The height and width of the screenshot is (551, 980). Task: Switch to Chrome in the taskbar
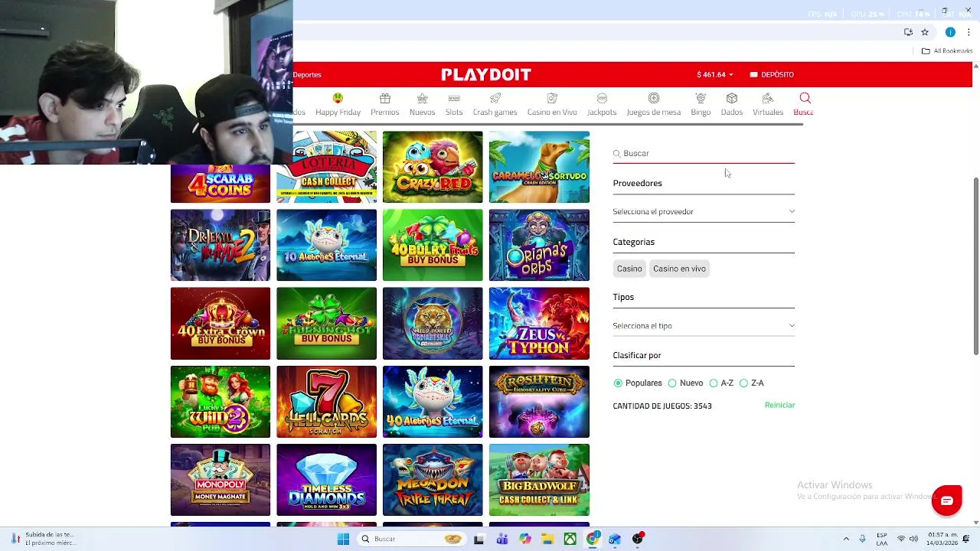coord(593,539)
